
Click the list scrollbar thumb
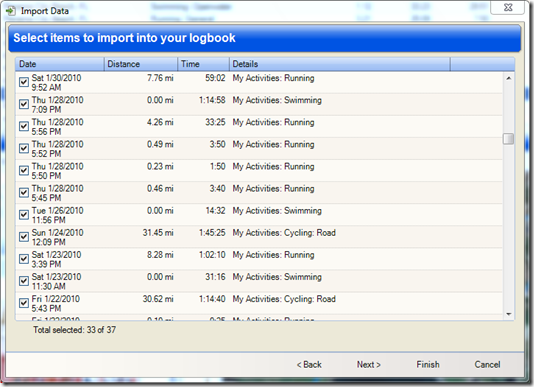click(508, 139)
